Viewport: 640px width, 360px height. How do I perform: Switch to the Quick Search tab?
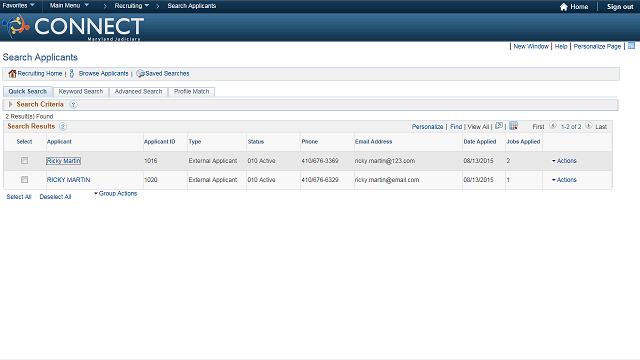click(28, 91)
